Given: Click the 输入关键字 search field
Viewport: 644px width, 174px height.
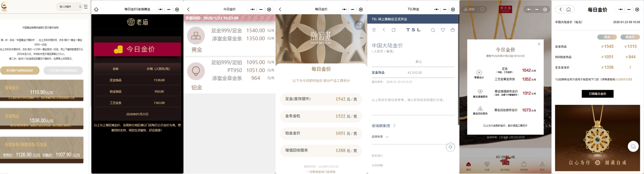Looking at the screenshot, I should [x=67, y=7].
